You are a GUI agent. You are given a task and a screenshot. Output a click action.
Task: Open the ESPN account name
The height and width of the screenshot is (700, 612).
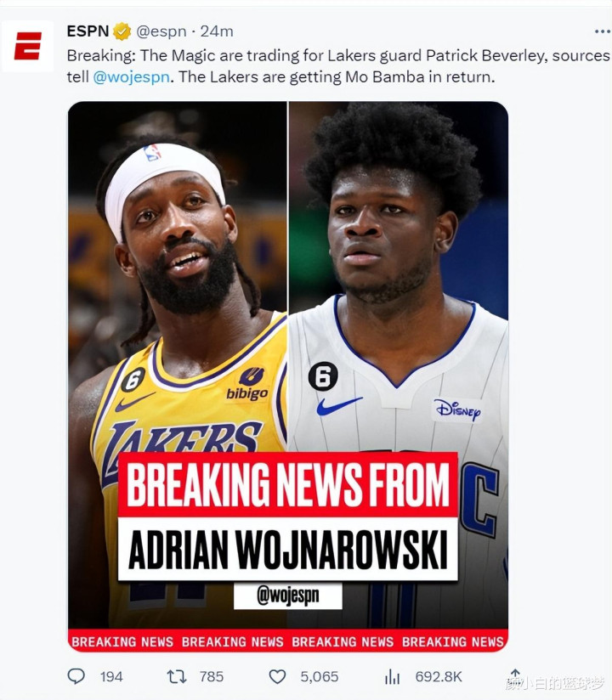[x=88, y=31]
